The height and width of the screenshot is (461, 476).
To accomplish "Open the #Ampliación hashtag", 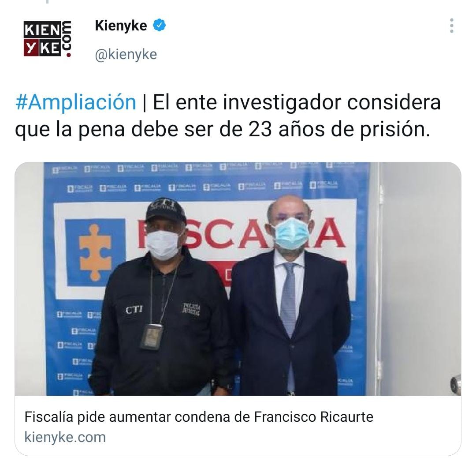I will (76, 102).
